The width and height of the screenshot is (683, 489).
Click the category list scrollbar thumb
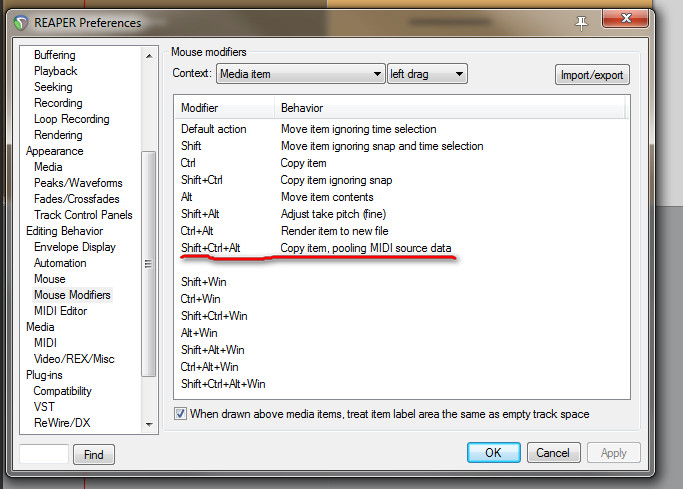pos(149,263)
